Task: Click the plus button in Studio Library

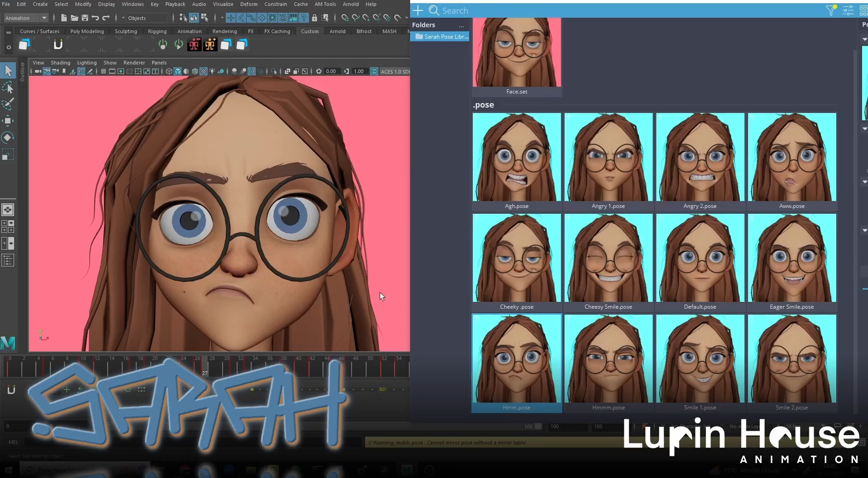Action: 418,10
